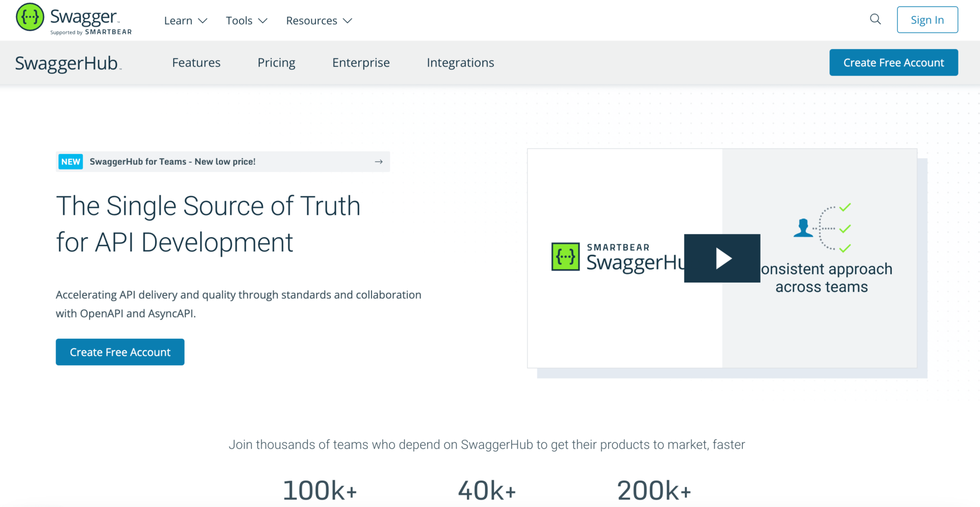Click Create Free Account below hero text
The width and height of the screenshot is (980, 507).
pos(120,352)
